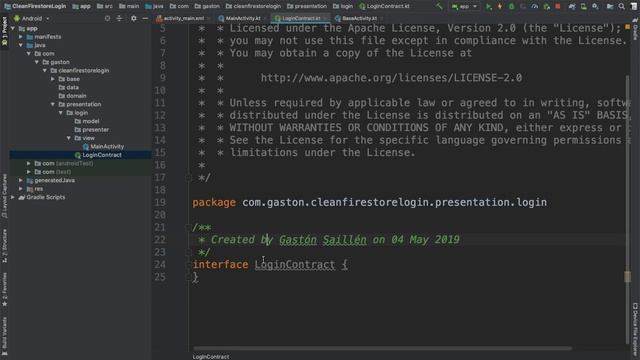Select the domain package
The height and width of the screenshot is (360, 640).
tap(72, 96)
